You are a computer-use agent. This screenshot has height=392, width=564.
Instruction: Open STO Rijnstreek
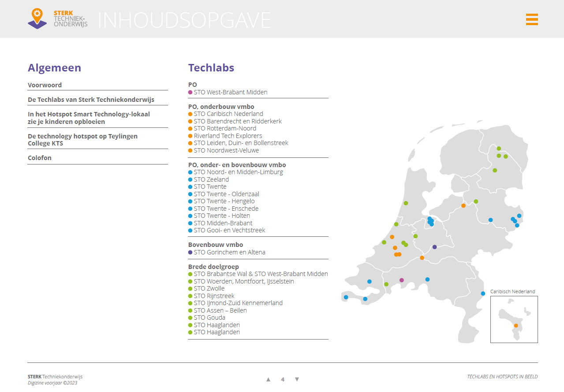point(211,296)
